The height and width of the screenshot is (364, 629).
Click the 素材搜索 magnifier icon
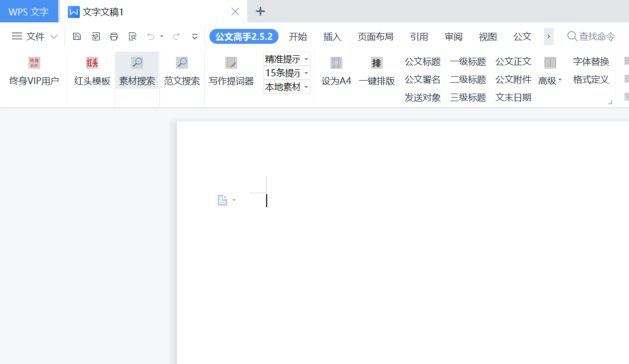pos(137,63)
